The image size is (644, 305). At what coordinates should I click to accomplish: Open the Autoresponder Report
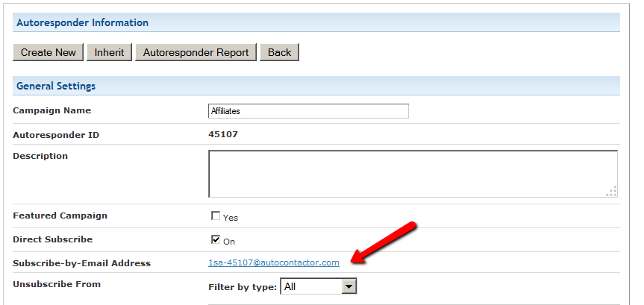point(196,52)
